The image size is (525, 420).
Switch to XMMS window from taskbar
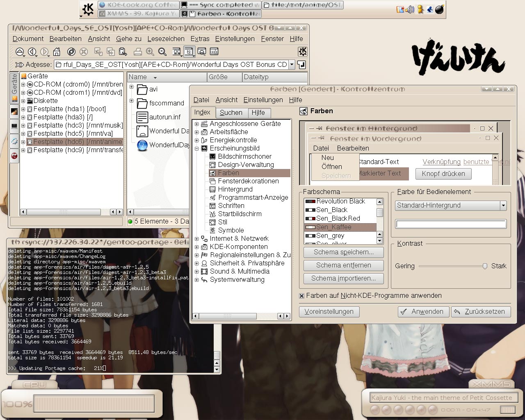pyautogui.click(x=139, y=14)
